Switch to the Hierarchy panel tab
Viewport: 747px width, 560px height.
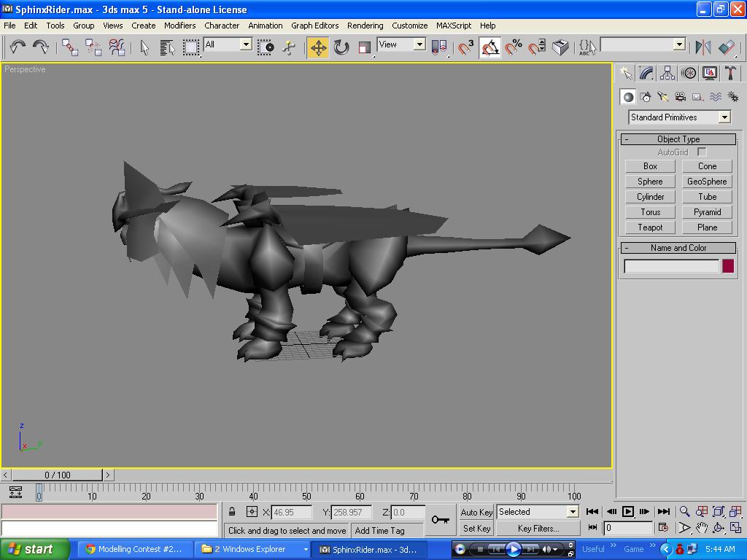[667, 73]
